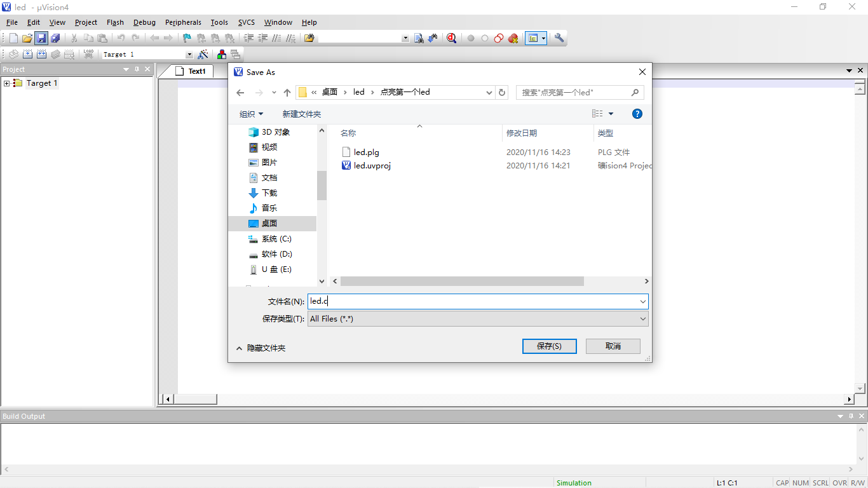Click the Build target icon
This screenshot has height=488, width=868.
click(27, 55)
